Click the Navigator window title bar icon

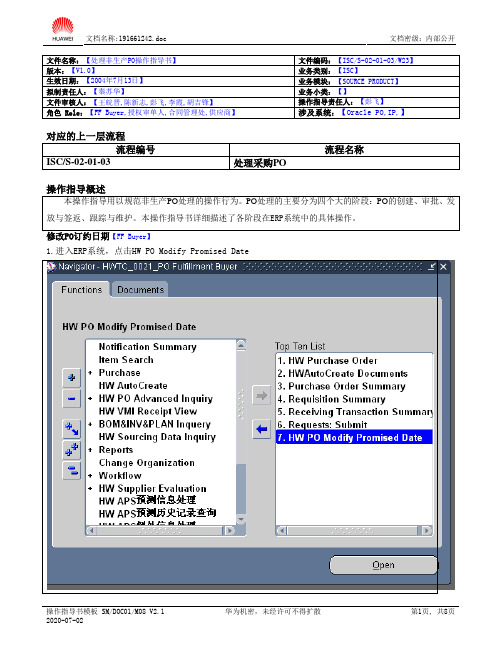(51, 267)
